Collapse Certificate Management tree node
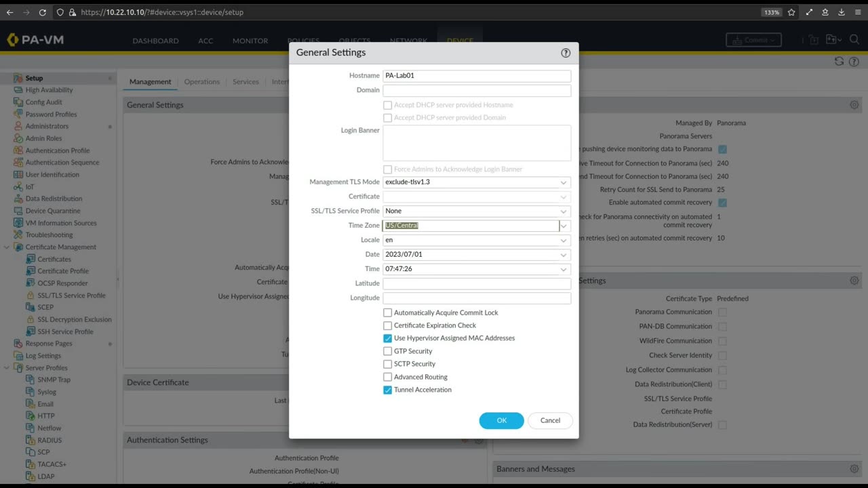The height and width of the screenshot is (488, 868). click(7, 247)
